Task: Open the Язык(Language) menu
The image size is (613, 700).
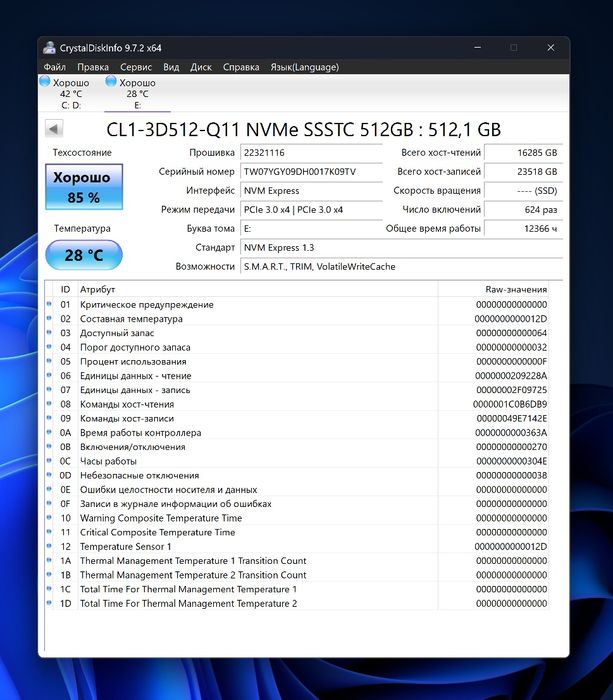Action: pyautogui.click(x=304, y=67)
